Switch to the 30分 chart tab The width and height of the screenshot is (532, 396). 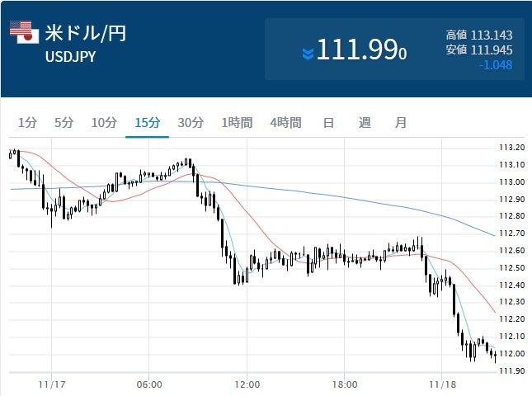(x=190, y=123)
